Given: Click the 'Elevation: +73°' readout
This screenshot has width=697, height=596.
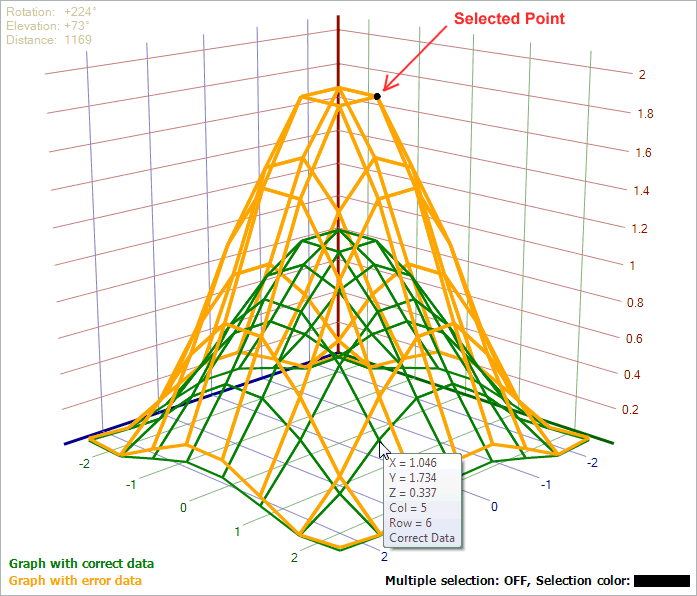Looking at the screenshot, I should (x=48, y=26).
